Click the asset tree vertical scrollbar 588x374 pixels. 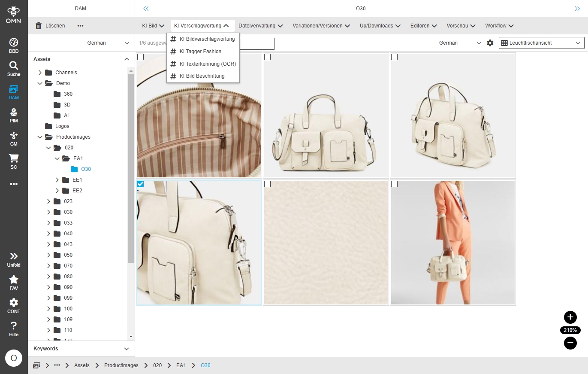pyautogui.click(x=131, y=167)
